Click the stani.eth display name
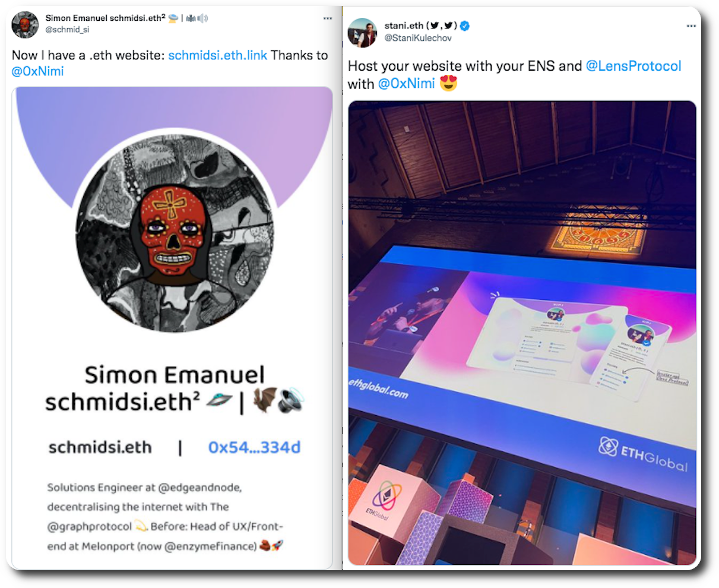Screen dimensions: 719x588 click(x=404, y=26)
